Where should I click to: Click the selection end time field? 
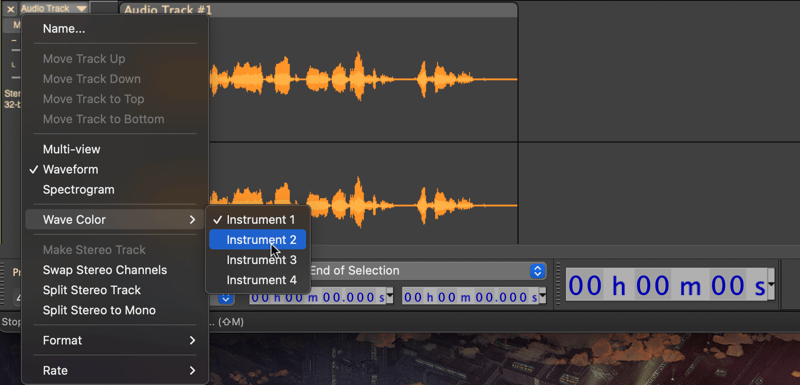pos(470,297)
